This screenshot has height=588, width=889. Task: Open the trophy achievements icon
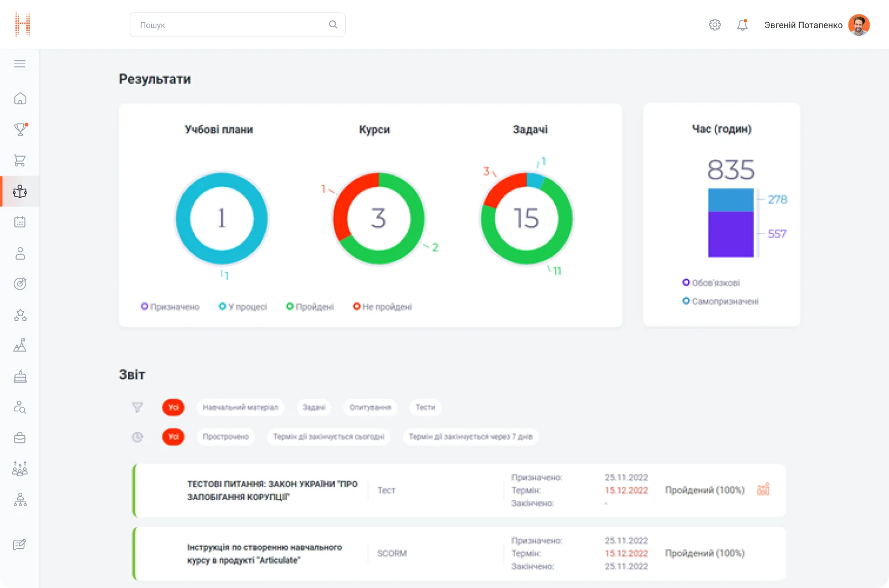20,130
